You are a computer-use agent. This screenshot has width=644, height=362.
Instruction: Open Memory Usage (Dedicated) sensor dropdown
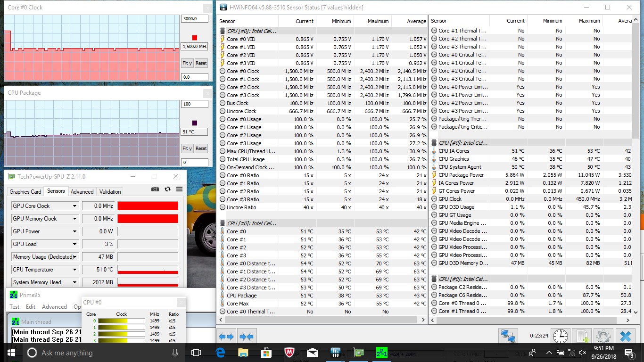coord(75,257)
